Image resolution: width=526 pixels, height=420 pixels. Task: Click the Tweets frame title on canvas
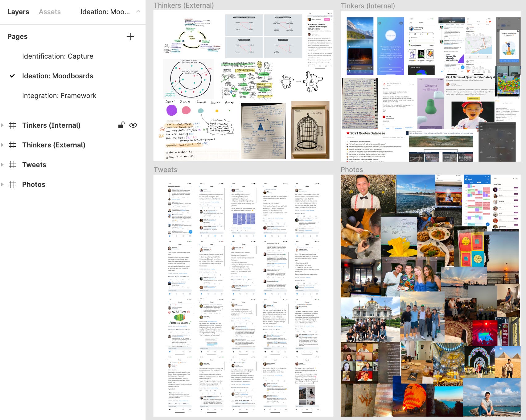(x=165, y=170)
